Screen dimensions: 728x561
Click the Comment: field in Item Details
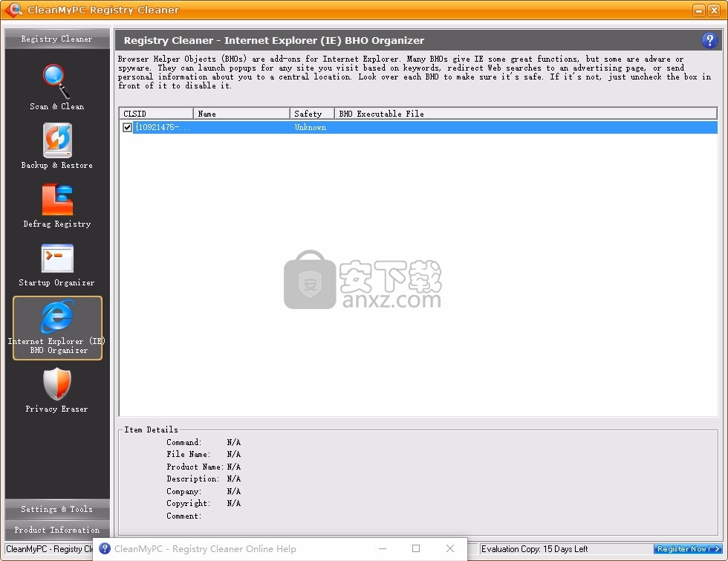(184, 516)
